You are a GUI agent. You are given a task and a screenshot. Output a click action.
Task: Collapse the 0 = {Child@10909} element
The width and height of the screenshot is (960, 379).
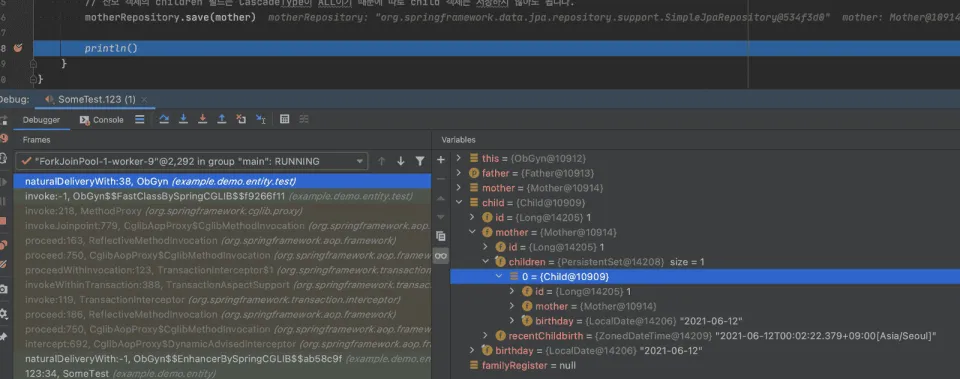[498, 277]
